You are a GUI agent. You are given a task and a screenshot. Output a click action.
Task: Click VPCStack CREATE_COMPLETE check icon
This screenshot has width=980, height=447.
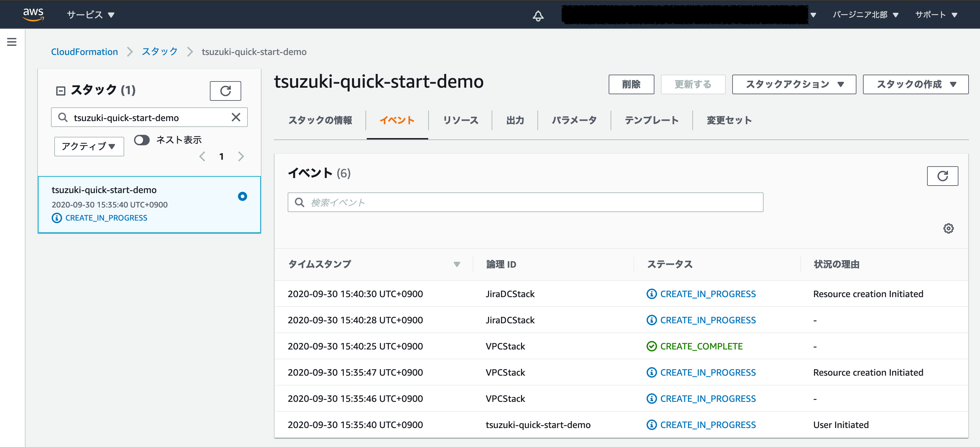click(x=651, y=346)
